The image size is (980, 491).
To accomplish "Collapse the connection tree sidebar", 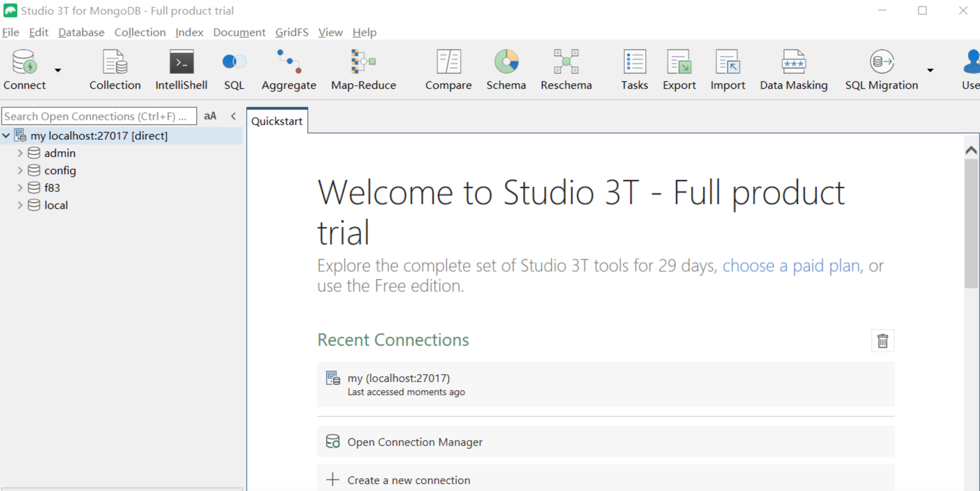I will point(233,116).
